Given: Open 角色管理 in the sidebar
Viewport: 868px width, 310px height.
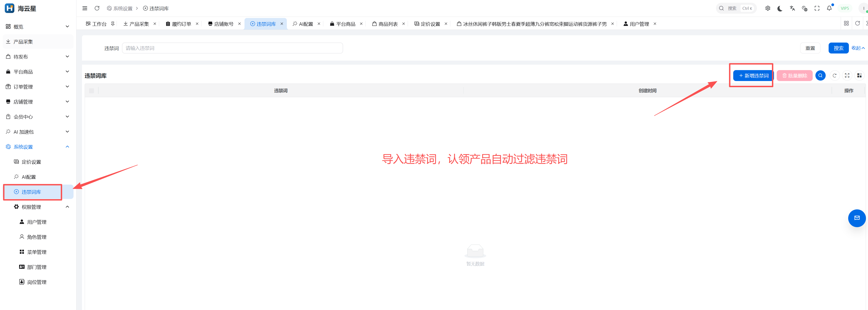Looking at the screenshot, I should [x=38, y=237].
